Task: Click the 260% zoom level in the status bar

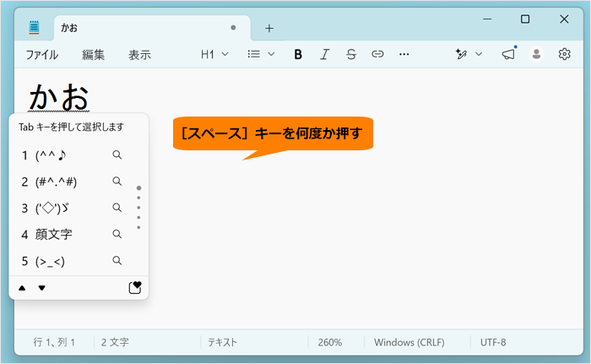Action: tap(330, 343)
